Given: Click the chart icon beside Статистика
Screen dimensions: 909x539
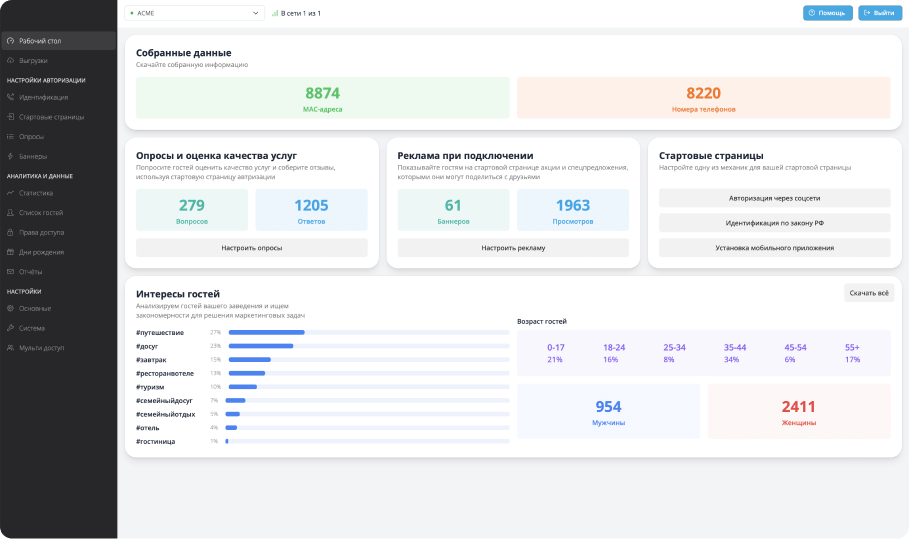Looking at the screenshot, I should click(x=10, y=193).
